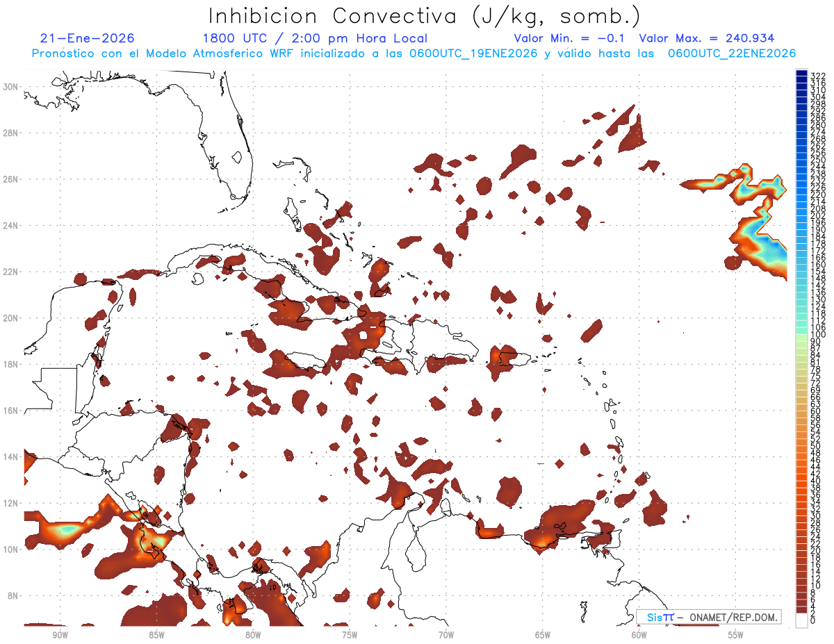
Task: Click the '30N' latitude label
Action: pos(11,87)
